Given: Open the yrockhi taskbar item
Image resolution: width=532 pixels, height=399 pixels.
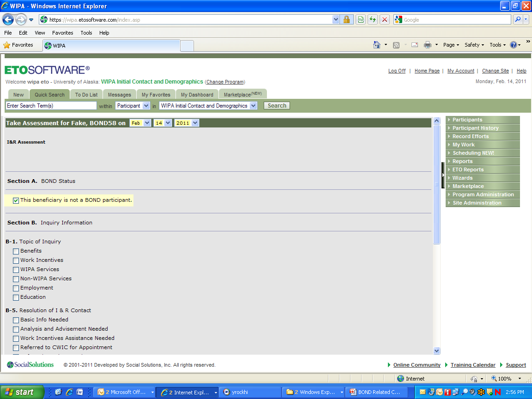Looking at the screenshot, I should click(250, 392).
